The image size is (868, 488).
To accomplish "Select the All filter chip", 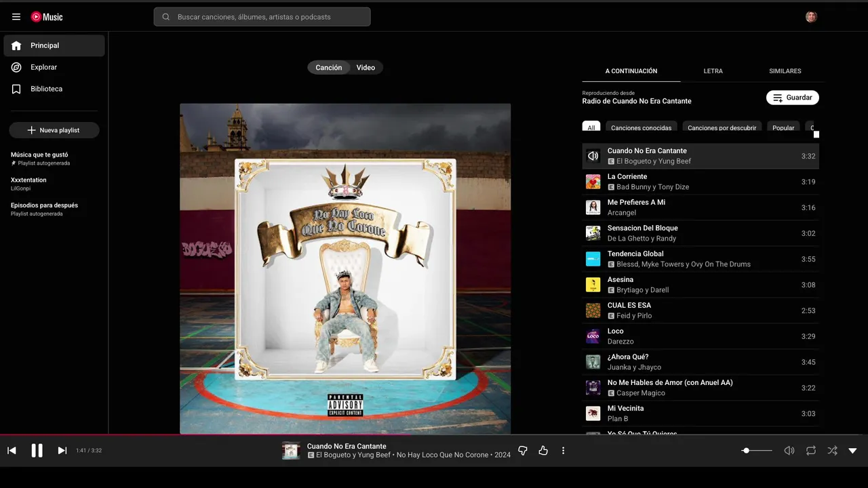I will coord(591,127).
